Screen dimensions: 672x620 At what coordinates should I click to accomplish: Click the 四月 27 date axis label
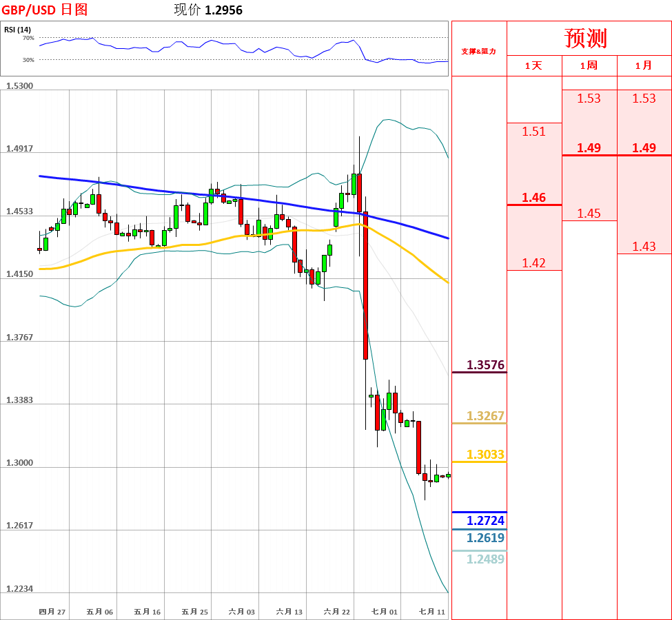point(52,612)
